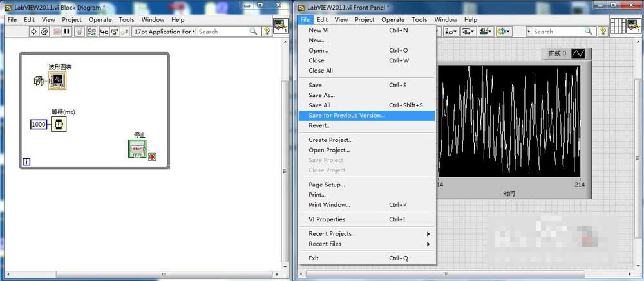
Task: Open the 17pt Application Font dropdown
Action: (163, 32)
